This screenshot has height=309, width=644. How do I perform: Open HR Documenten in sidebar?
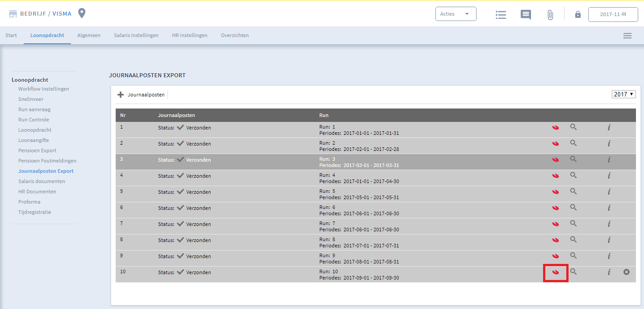pos(38,192)
